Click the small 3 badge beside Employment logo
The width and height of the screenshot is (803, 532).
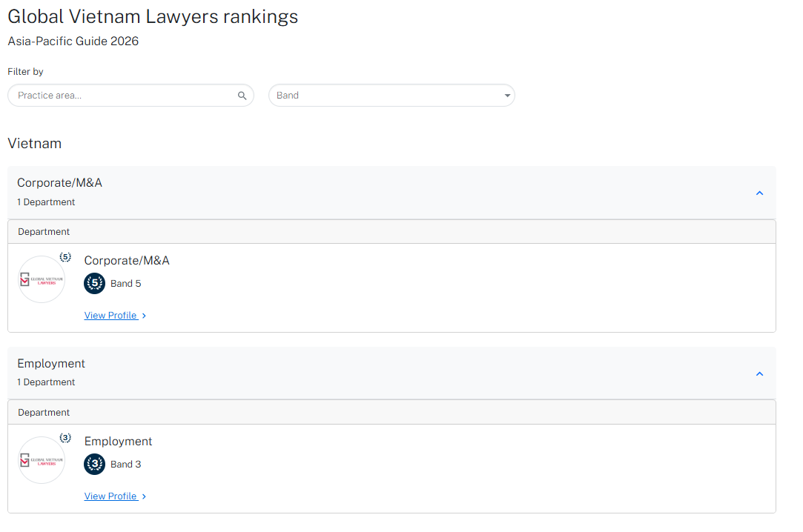[65, 438]
